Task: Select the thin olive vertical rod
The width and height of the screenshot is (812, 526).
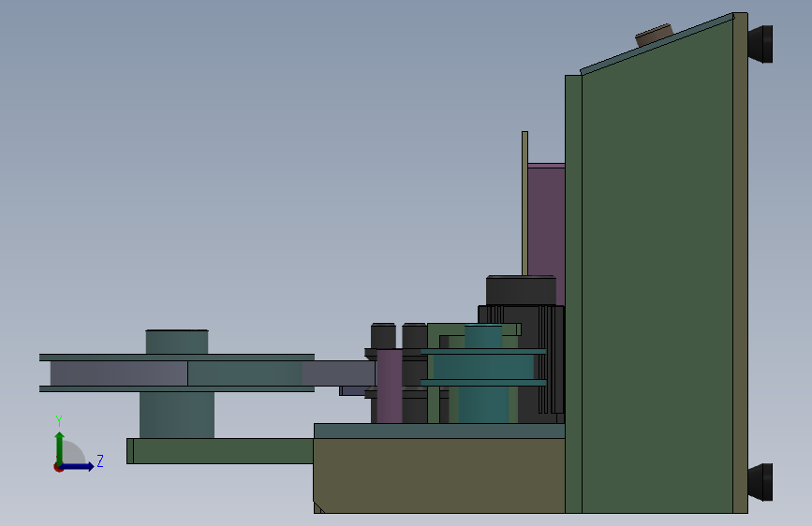Action: pos(524,203)
